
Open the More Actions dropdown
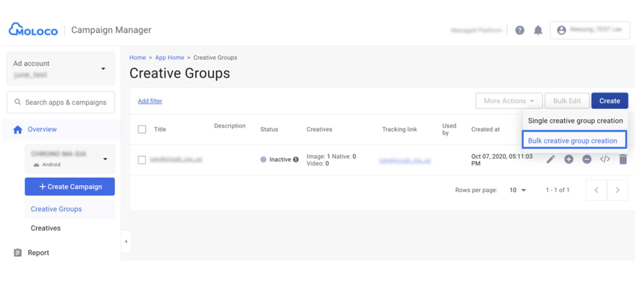[509, 101]
